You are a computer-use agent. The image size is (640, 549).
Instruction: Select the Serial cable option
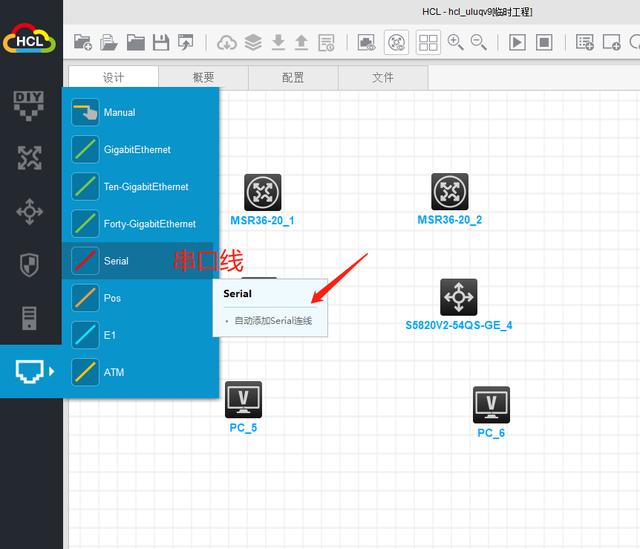[x=138, y=261]
